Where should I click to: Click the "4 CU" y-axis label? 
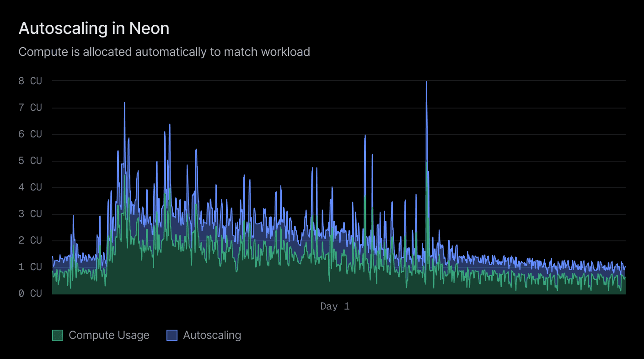click(x=30, y=187)
